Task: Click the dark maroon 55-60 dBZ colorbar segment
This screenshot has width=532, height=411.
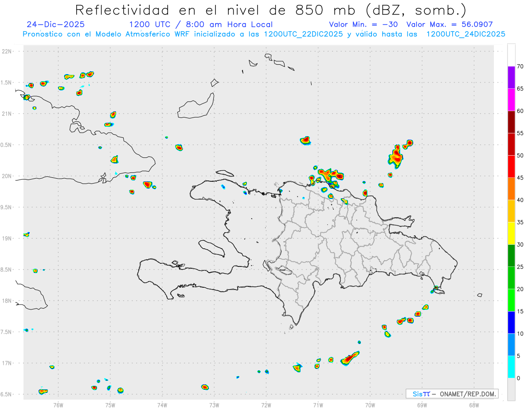Action: coord(511,122)
